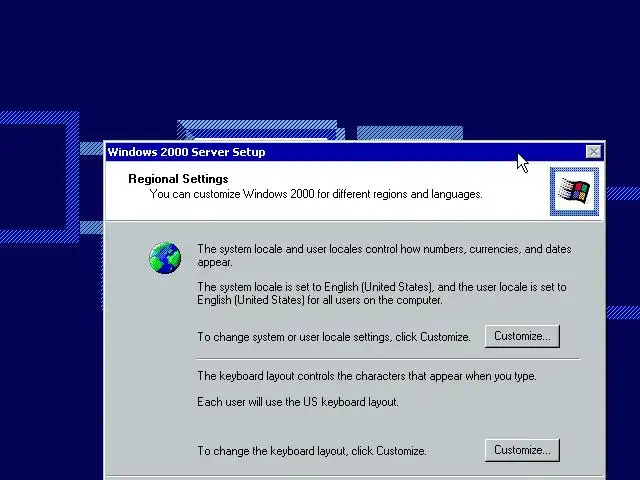Click 'The system locale and user locales' paragraph
Screen dimensions: 640x480
[x=384, y=256]
